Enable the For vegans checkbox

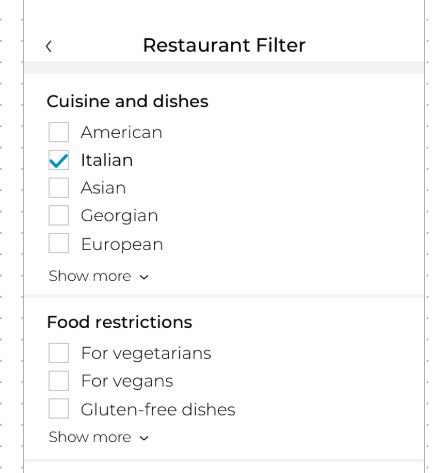click(x=59, y=381)
